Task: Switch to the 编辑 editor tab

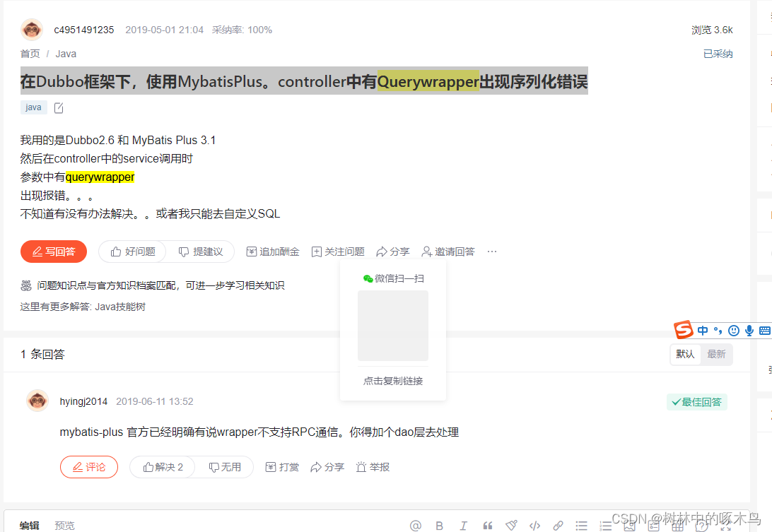Action: pyautogui.click(x=30, y=526)
